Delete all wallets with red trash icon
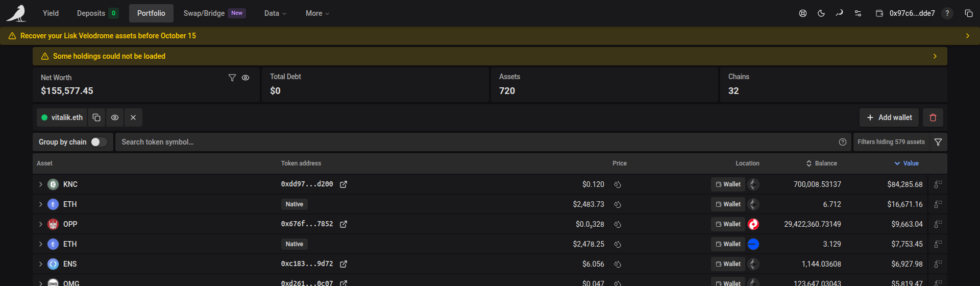This screenshot has width=980, height=286. click(933, 117)
